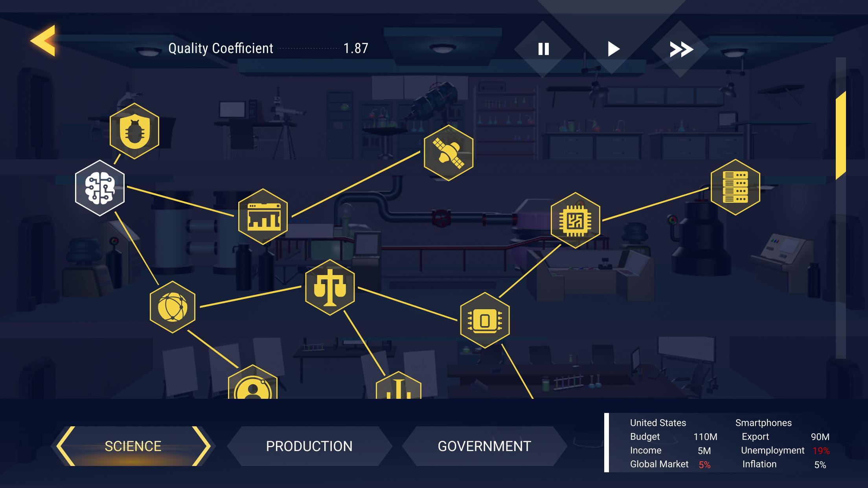Click the Quality Coefficient value 1.87
This screenshot has width=868, height=488.
click(356, 48)
